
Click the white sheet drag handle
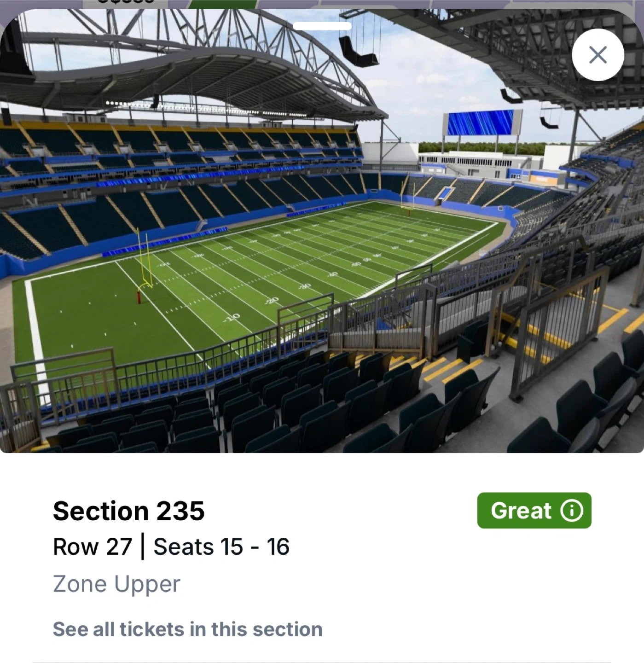click(x=322, y=26)
